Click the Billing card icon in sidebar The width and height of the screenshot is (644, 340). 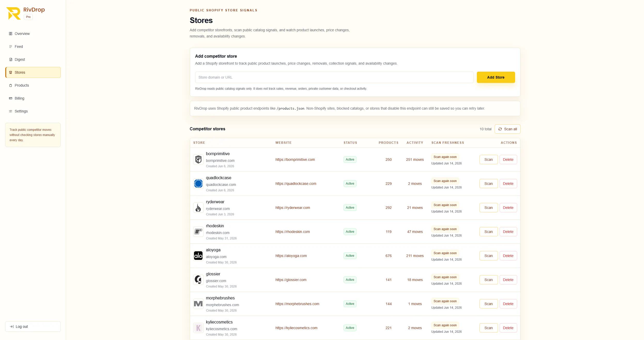point(11,98)
